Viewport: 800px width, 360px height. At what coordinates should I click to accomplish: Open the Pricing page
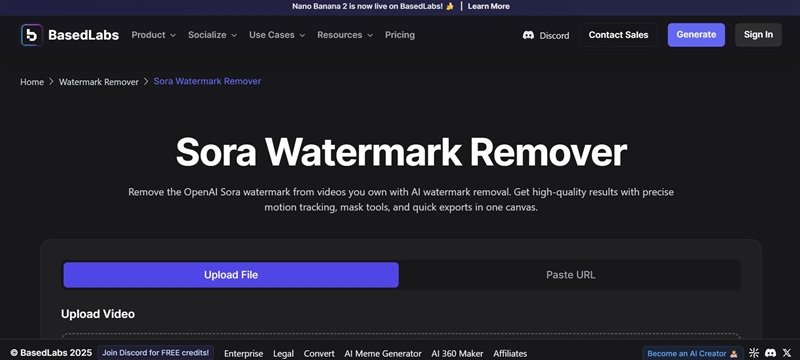(x=399, y=35)
